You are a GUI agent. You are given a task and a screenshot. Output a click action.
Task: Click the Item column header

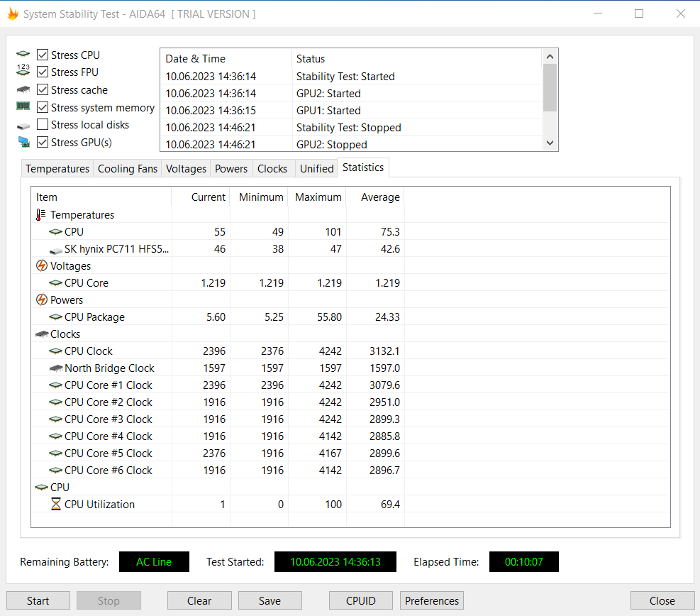(x=101, y=197)
